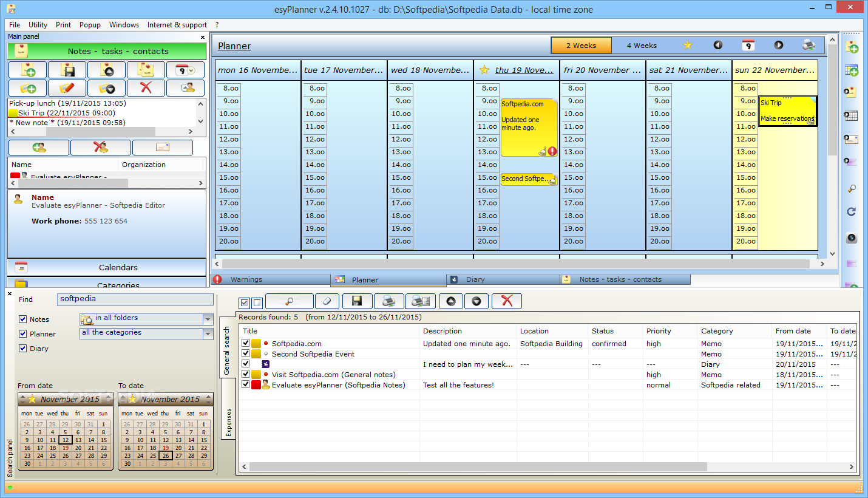Click the note with up-arrow icon
The height and width of the screenshot is (498, 868).
[106, 70]
